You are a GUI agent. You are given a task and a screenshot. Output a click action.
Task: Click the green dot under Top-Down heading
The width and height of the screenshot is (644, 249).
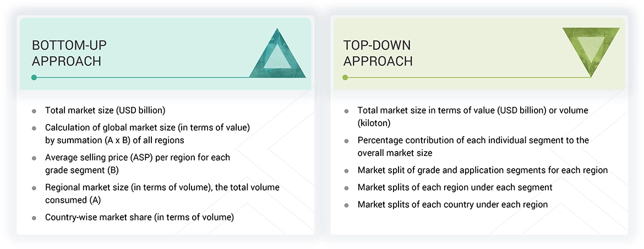pyautogui.click(x=345, y=78)
